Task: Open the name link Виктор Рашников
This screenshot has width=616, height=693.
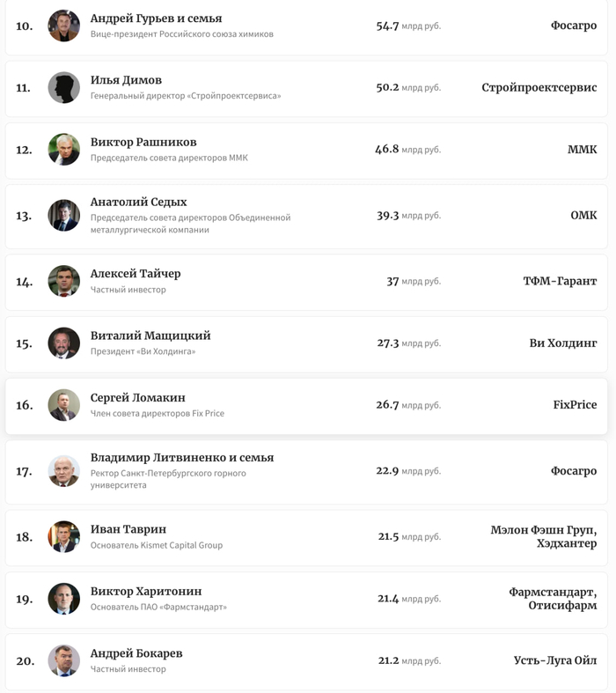Action: pyautogui.click(x=143, y=143)
